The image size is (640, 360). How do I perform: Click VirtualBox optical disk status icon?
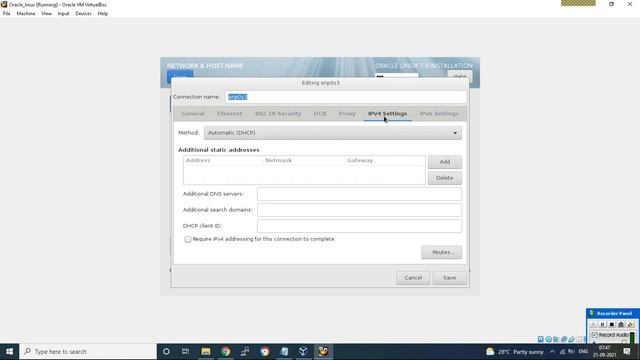(x=549, y=339)
